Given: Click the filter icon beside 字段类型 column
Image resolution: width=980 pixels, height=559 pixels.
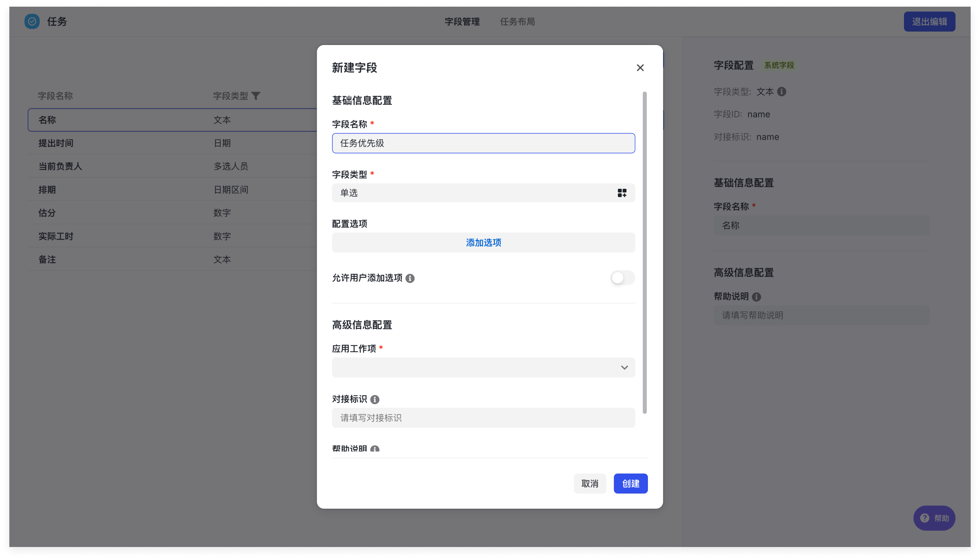Looking at the screenshot, I should pyautogui.click(x=256, y=96).
